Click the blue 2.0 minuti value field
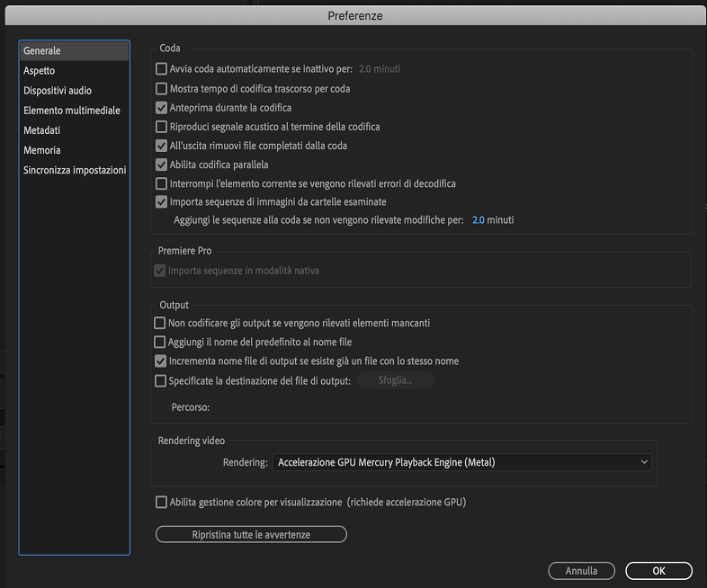Screen dimensions: 707x588 479,219
